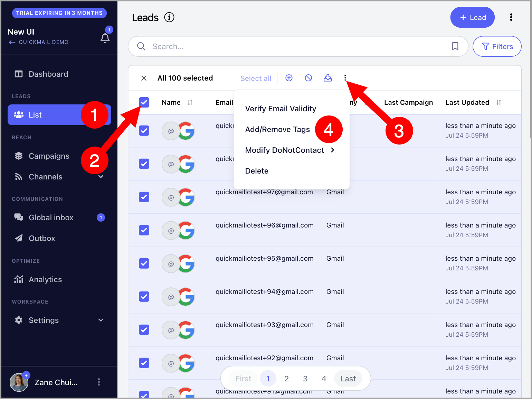Click the @ avatar in quickmailiotest+96 row

171,231
